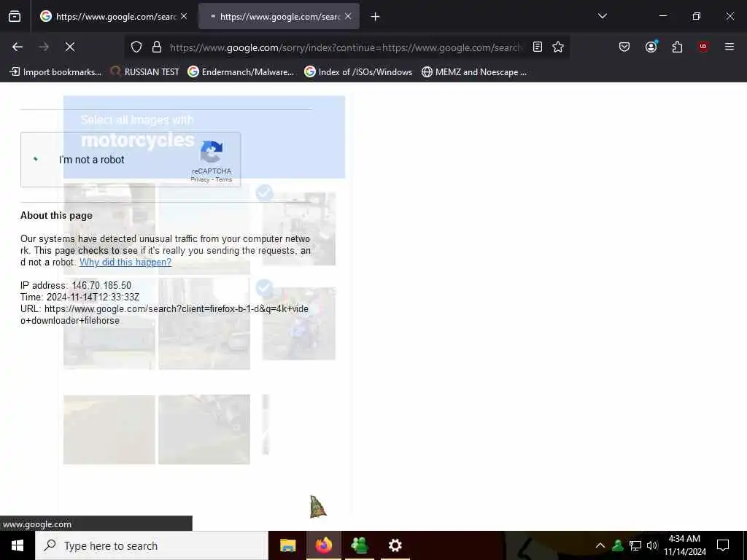
Task: Click the Why did this happen link
Action: coord(125,262)
